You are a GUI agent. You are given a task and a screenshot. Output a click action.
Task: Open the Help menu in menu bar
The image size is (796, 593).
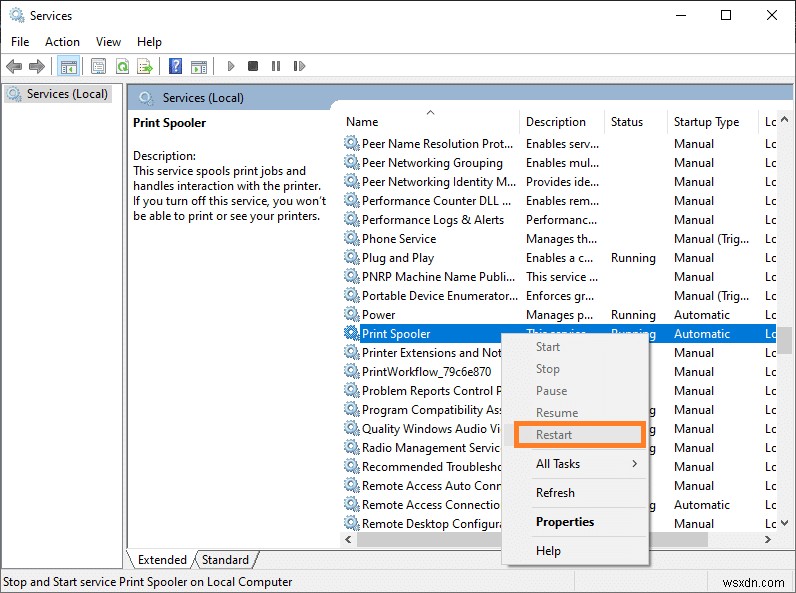149,42
